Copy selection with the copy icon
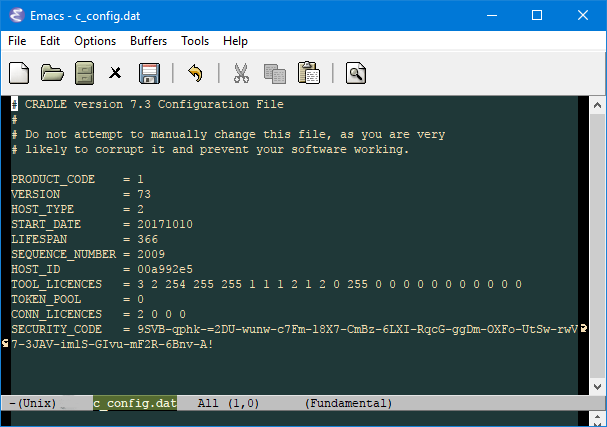 275,74
